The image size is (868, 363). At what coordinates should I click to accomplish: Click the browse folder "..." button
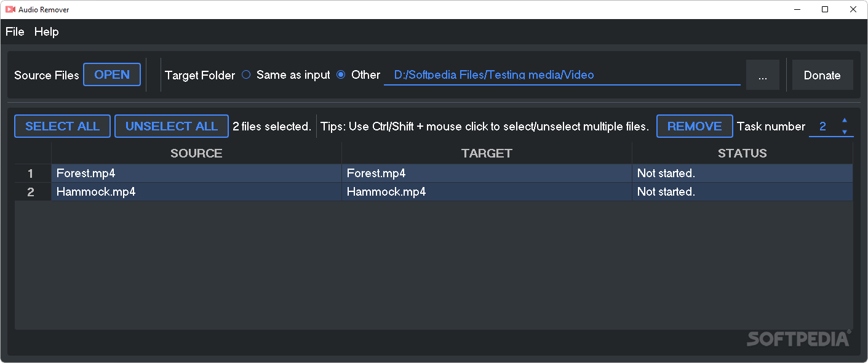click(762, 74)
